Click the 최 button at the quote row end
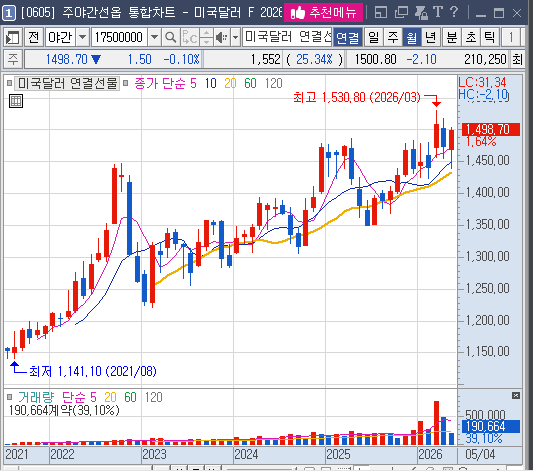The width and height of the screenshot is (533, 471). tap(517, 59)
